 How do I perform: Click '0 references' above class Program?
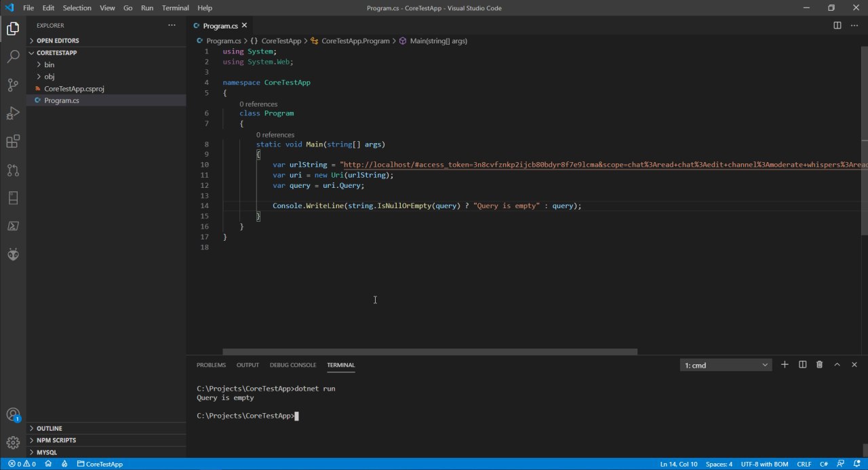(x=258, y=104)
